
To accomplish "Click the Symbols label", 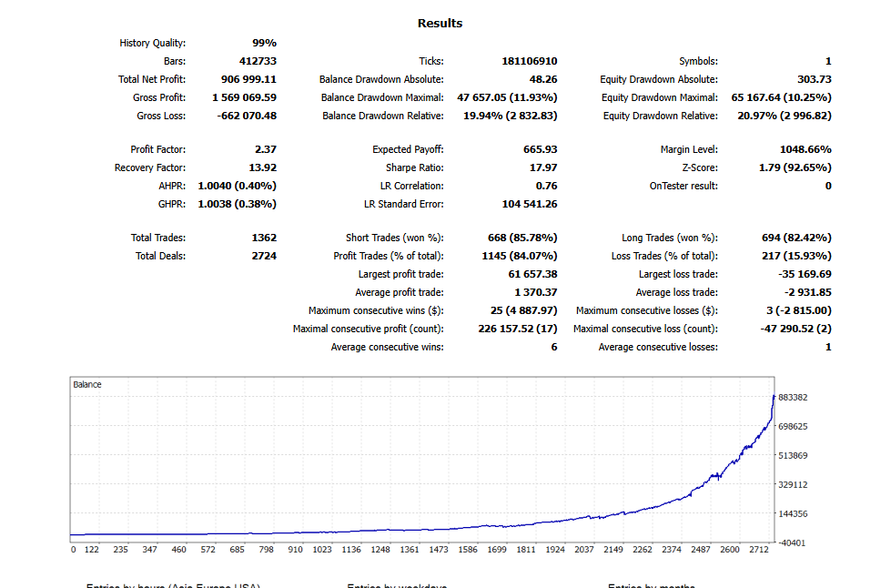I will [698, 61].
